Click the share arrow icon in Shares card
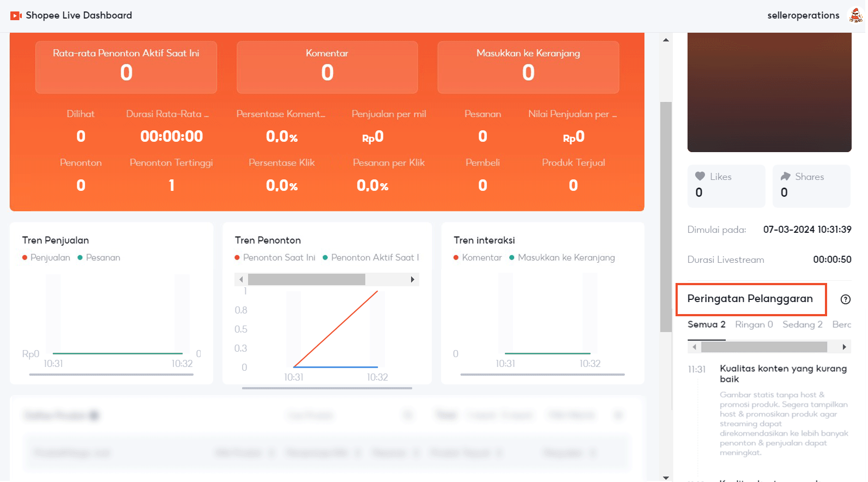This screenshot has width=868, height=482. pyautogui.click(x=786, y=176)
